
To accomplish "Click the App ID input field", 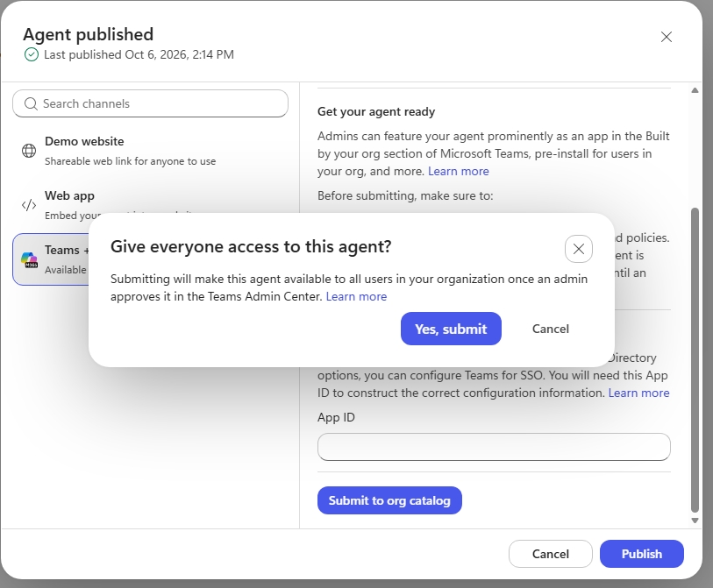I will 494,447.
